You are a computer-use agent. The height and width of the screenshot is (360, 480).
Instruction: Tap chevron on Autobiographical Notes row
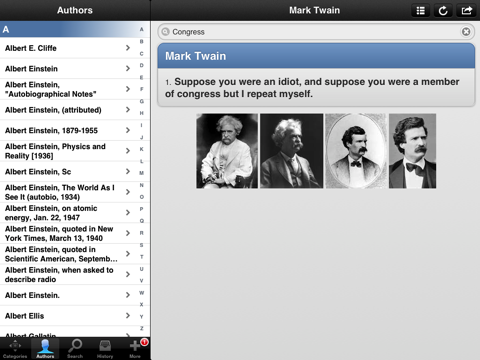(128, 89)
